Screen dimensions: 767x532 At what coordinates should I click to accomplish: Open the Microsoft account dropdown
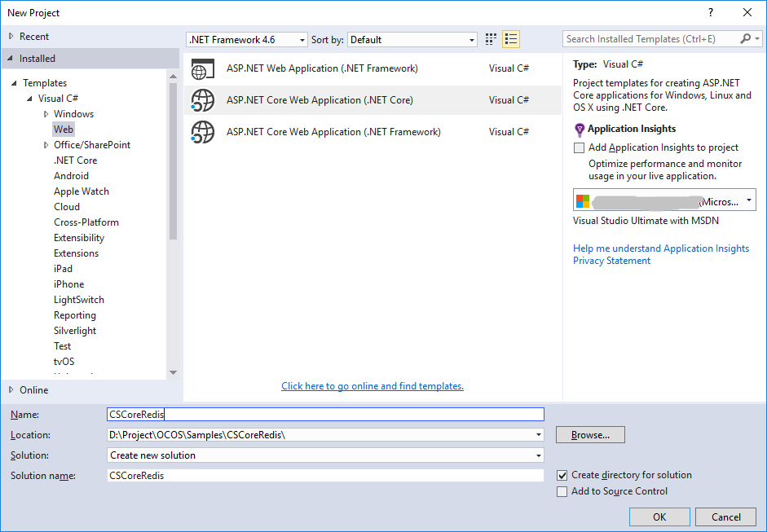click(664, 200)
